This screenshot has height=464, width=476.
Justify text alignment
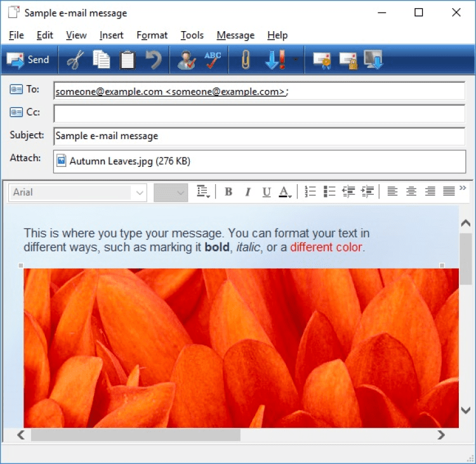coord(449,192)
